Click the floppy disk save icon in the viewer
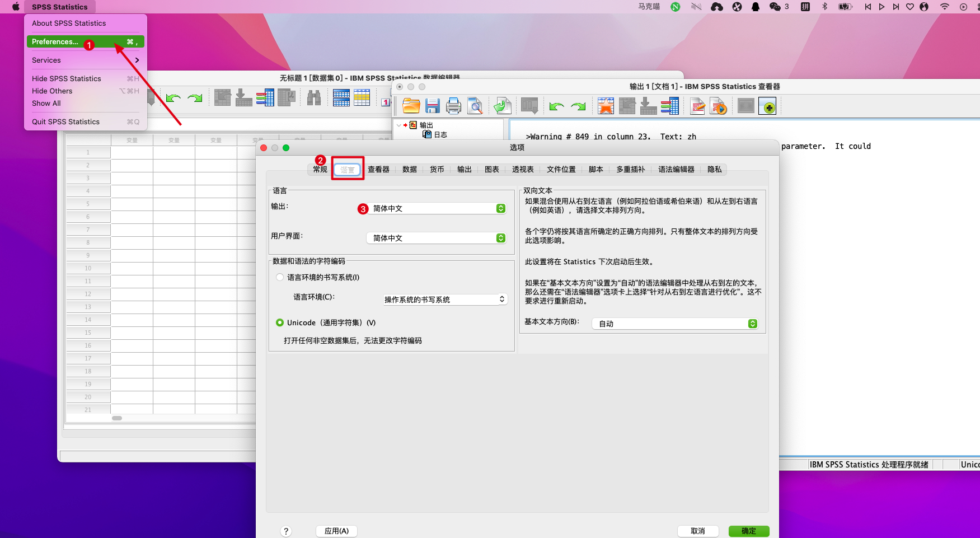980x538 pixels. [x=432, y=106]
